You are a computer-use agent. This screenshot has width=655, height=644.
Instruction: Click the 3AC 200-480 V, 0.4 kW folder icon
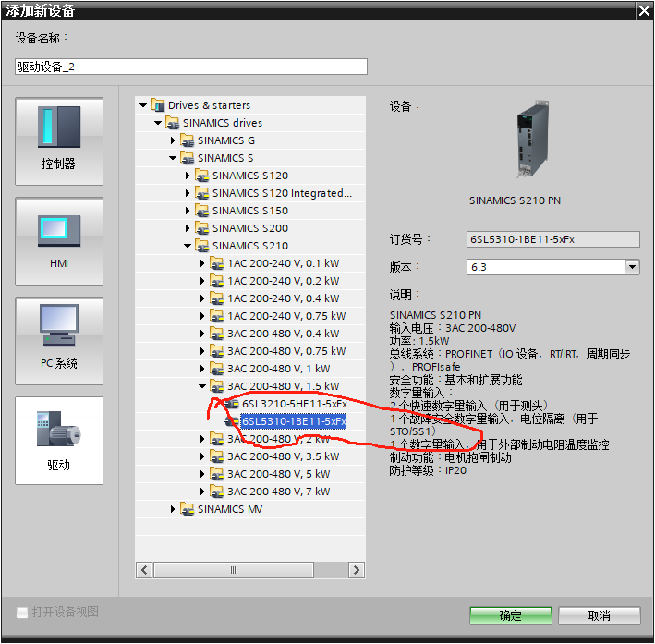point(217,334)
